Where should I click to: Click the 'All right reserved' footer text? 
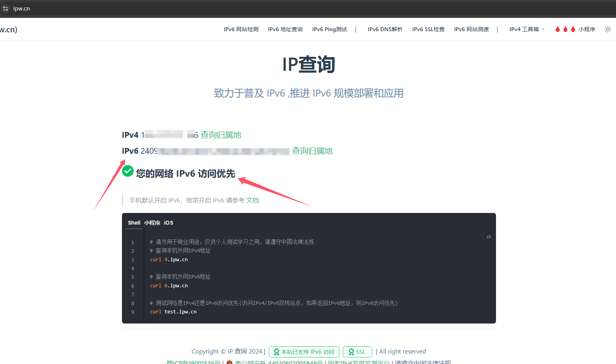pyautogui.click(x=402, y=352)
